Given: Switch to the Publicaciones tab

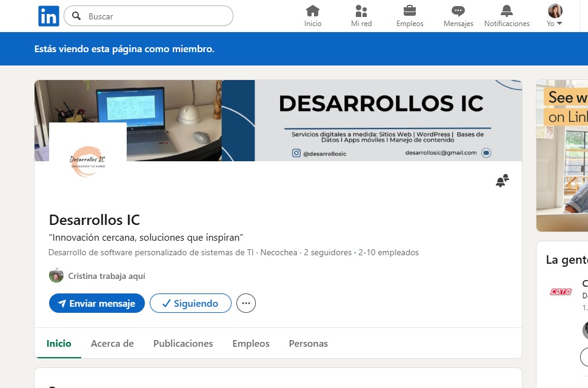Looking at the screenshot, I should tap(183, 343).
